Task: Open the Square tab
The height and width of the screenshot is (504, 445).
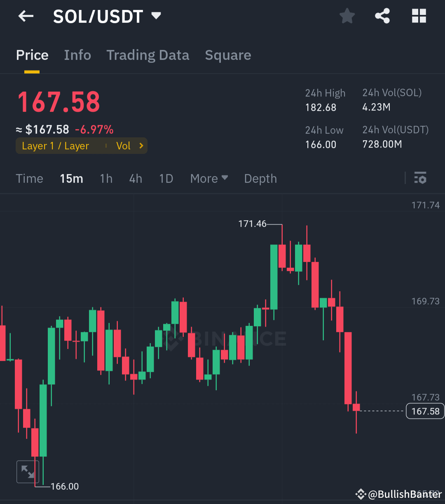Action: [x=228, y=55]
